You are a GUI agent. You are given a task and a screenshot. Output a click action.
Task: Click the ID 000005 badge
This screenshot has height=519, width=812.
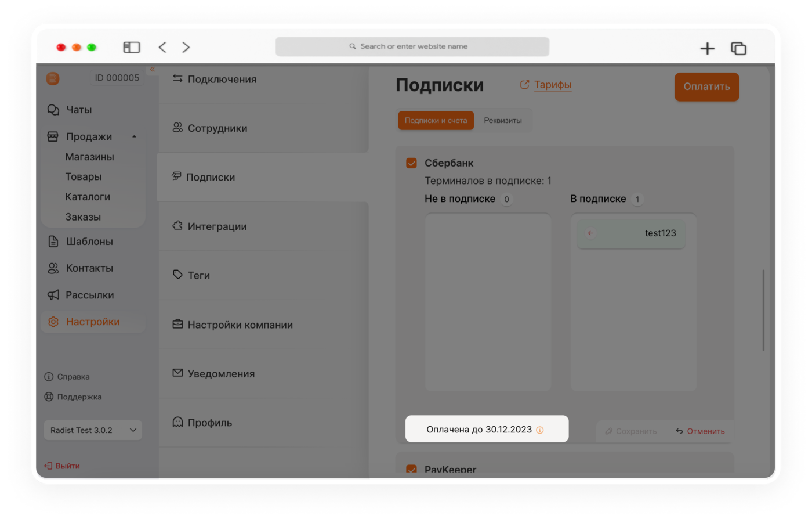[117, 78]
